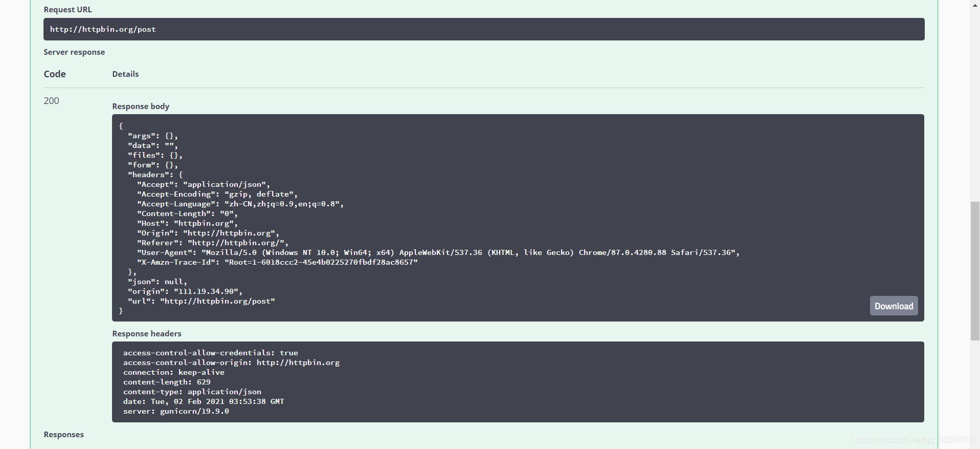This screenshot has height=449, width=980.
Task: Click the server: gunicorn/19.9.0 header line
Action: click(176, 411)
